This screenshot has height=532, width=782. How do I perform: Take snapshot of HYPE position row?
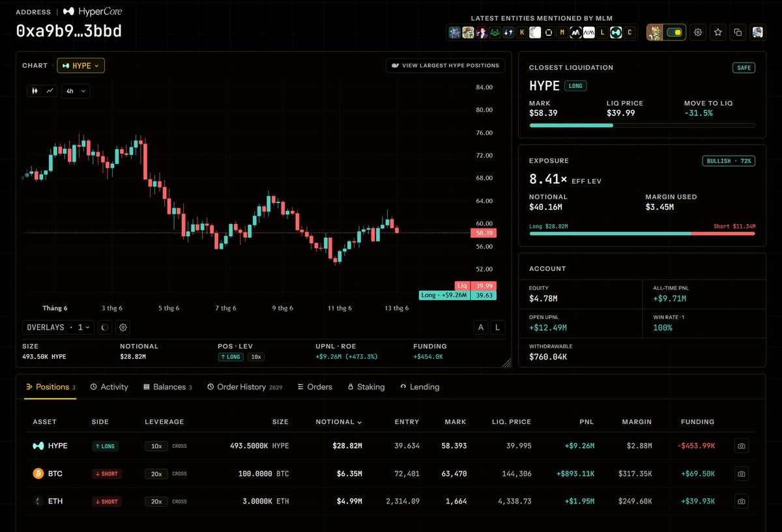[741, 446]
